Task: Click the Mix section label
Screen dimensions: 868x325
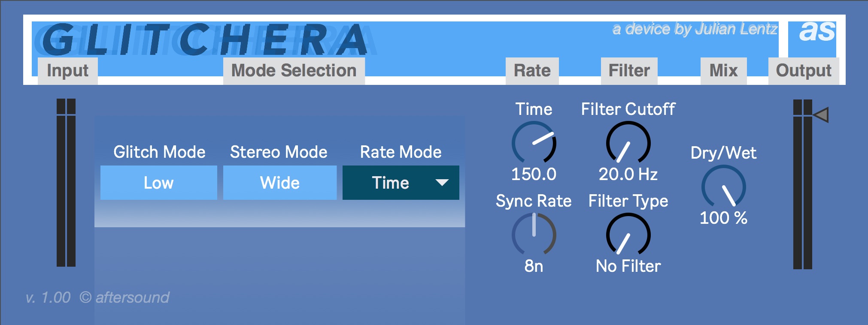Action: [x=723, y=70]
